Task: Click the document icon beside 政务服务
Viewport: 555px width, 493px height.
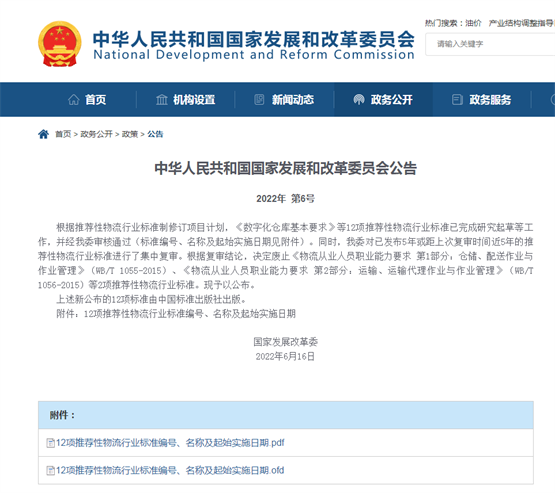Action: pyautogui.click(x=457, y=99)
